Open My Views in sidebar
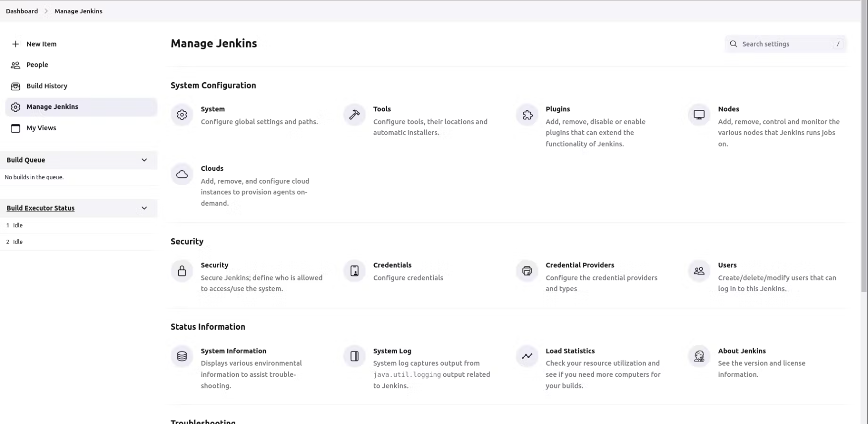868x424 pixels. (x=41, y=128)
